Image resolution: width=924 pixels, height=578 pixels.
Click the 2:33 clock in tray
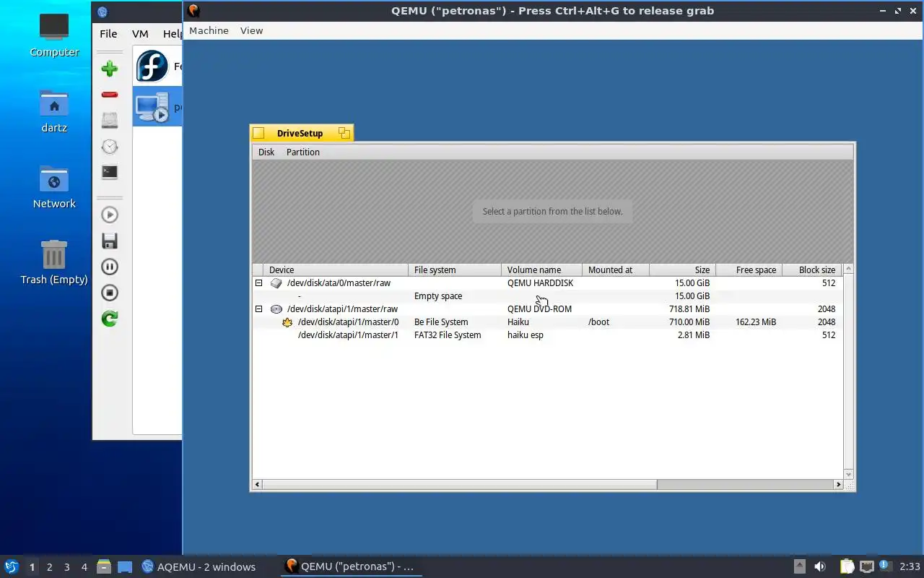click(910, 566)
